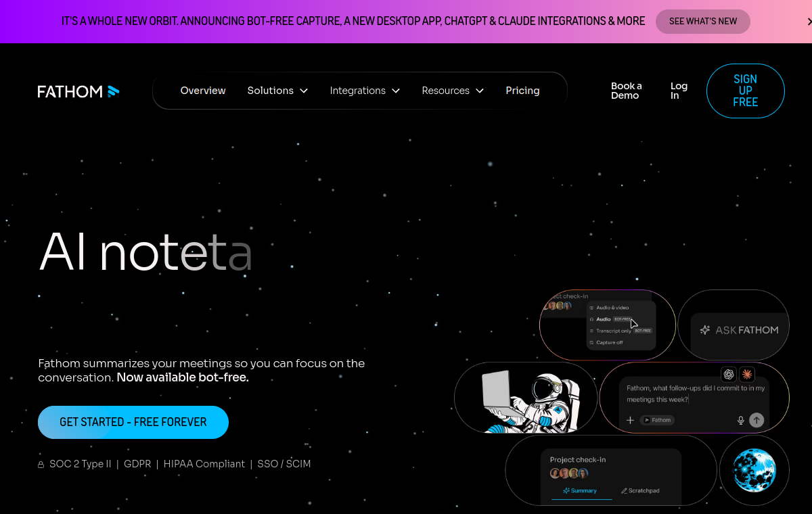The height and width of the screenshot is (514, 812).
Task: Click the 'SSO / SCIM' text
Action: click(284, 464)
